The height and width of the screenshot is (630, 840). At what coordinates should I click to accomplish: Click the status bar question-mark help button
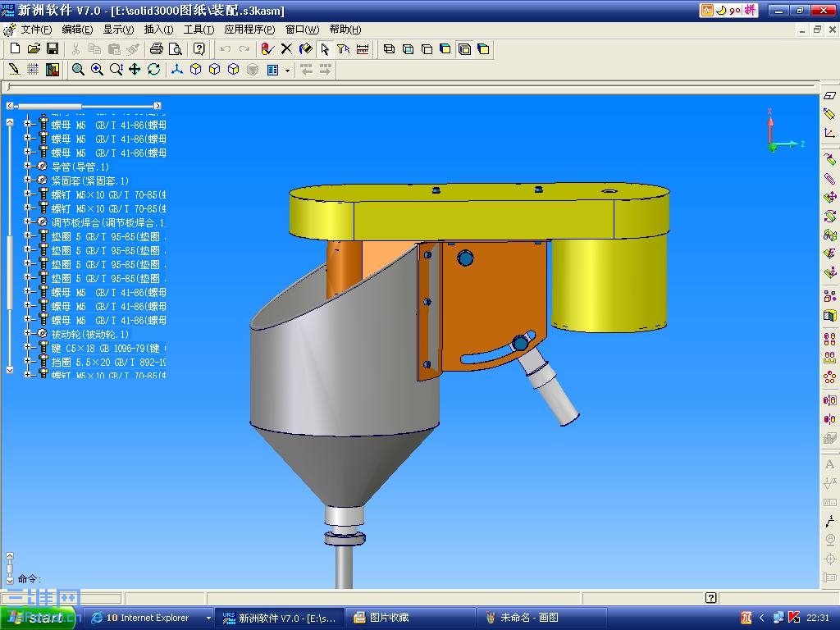711,598
